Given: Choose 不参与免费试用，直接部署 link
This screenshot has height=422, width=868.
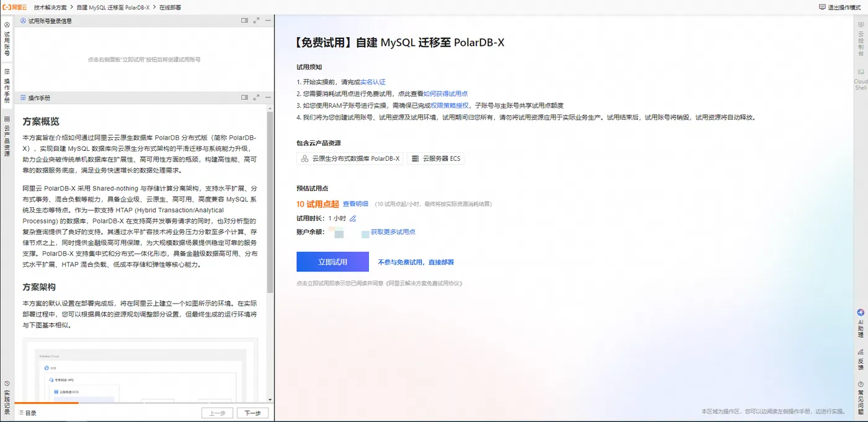Looking at the screenshot, I should point(416,263).
